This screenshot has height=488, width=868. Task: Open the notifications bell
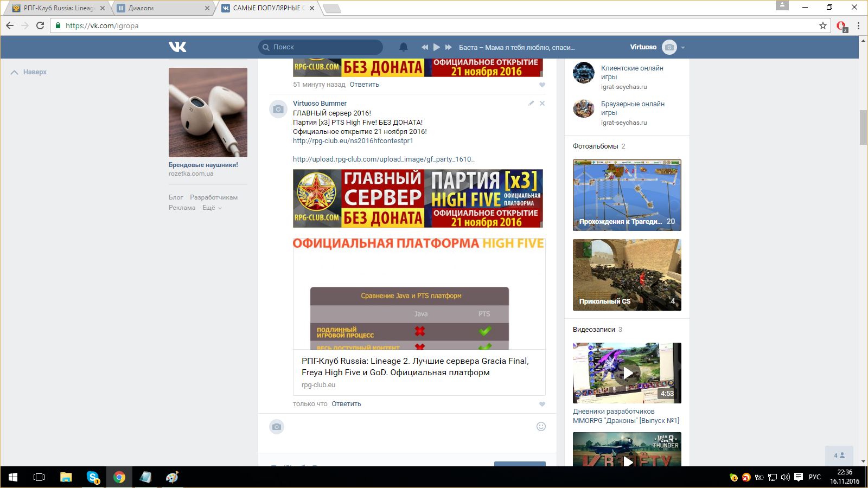[x=404, y=47]
